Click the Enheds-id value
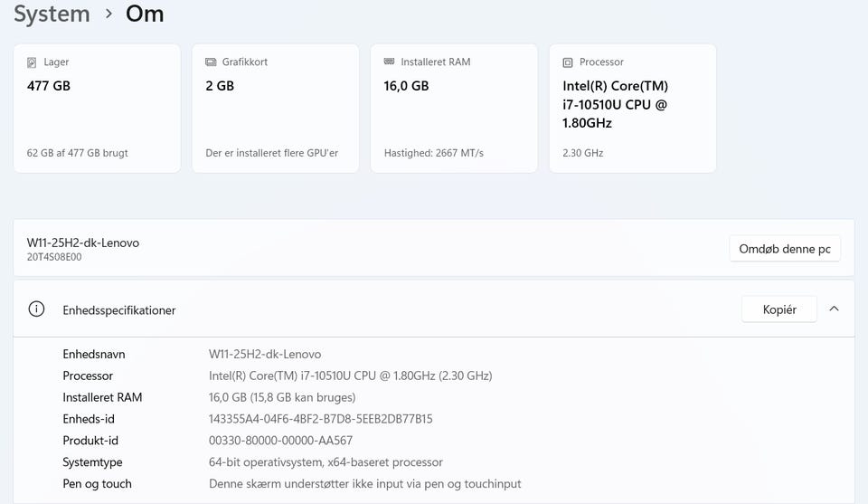Viewport: 868px width, 504px height. [320, 419]
